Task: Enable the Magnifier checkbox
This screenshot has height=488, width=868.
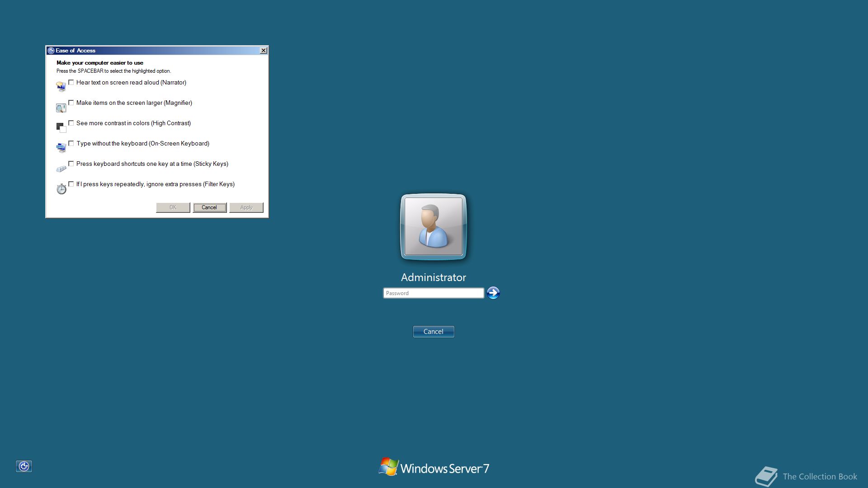Action: [71, 103]
